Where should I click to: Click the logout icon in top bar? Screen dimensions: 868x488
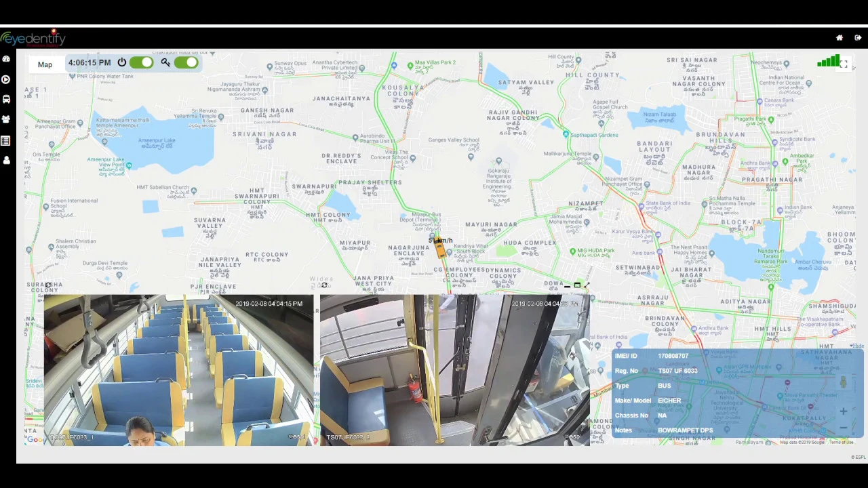point(858,38)
